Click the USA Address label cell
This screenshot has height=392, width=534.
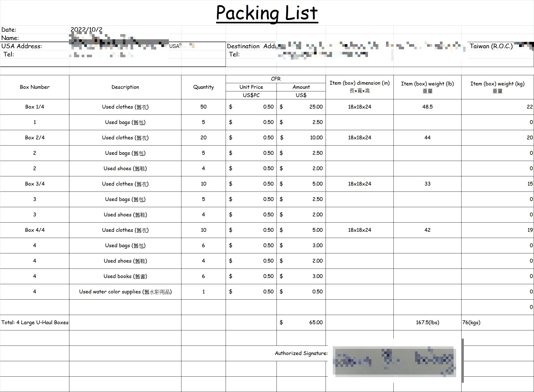click(x=22, y=46)
